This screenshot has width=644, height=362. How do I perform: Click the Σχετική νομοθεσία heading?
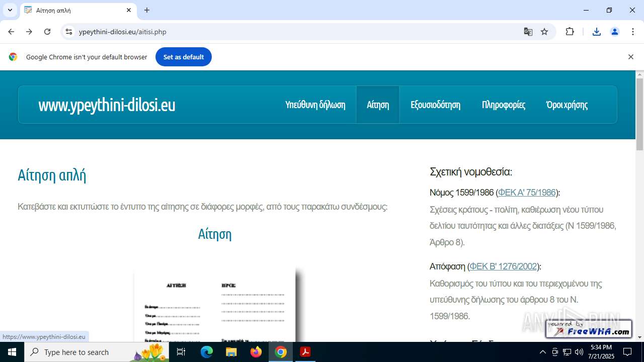(471, 172)
